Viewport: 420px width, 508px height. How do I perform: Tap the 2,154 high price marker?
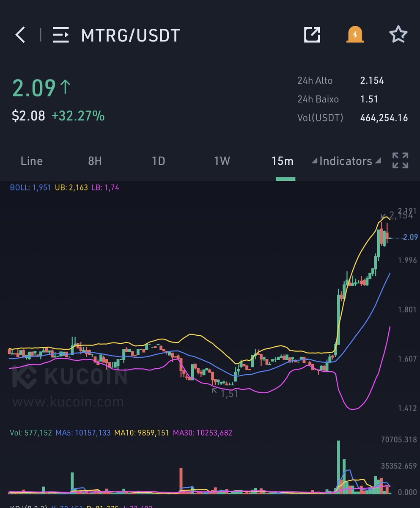401,215
